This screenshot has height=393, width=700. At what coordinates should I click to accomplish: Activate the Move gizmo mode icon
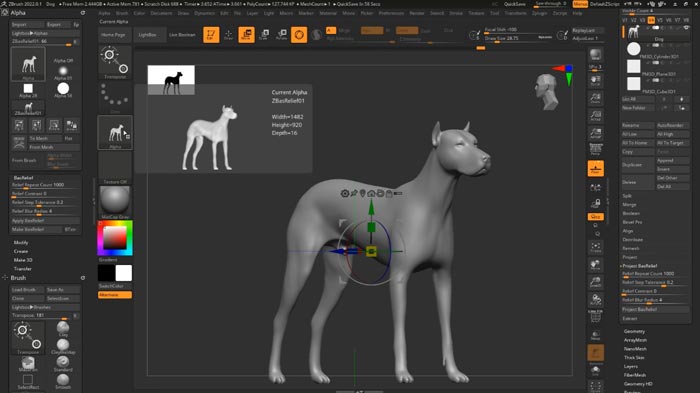coord(246,34)
